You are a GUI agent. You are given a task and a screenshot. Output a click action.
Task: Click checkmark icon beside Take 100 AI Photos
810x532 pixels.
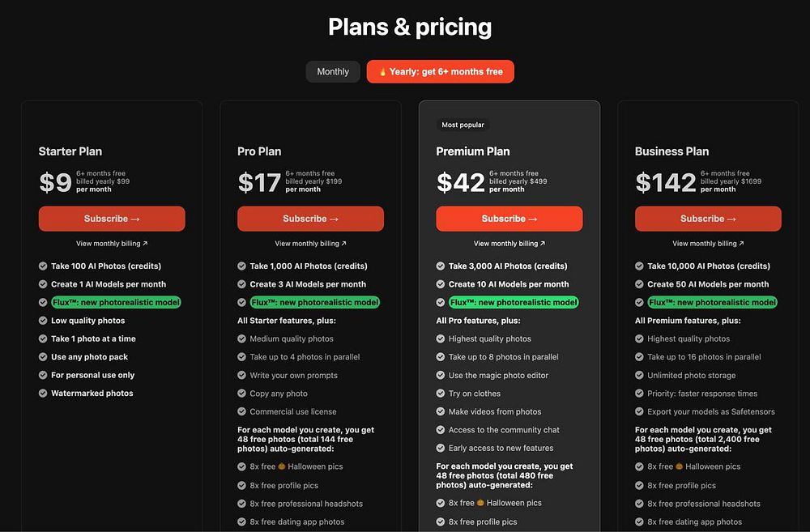[43, 266]
